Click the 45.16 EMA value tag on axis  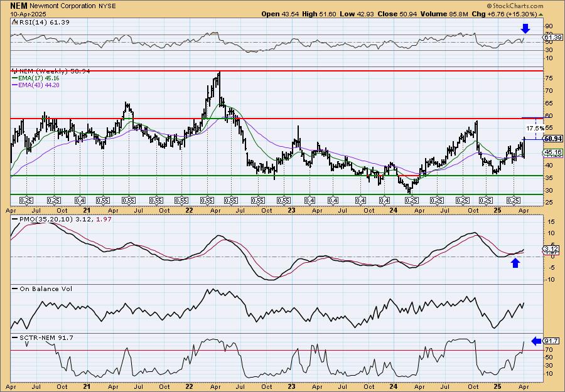[x=554, y=152]
